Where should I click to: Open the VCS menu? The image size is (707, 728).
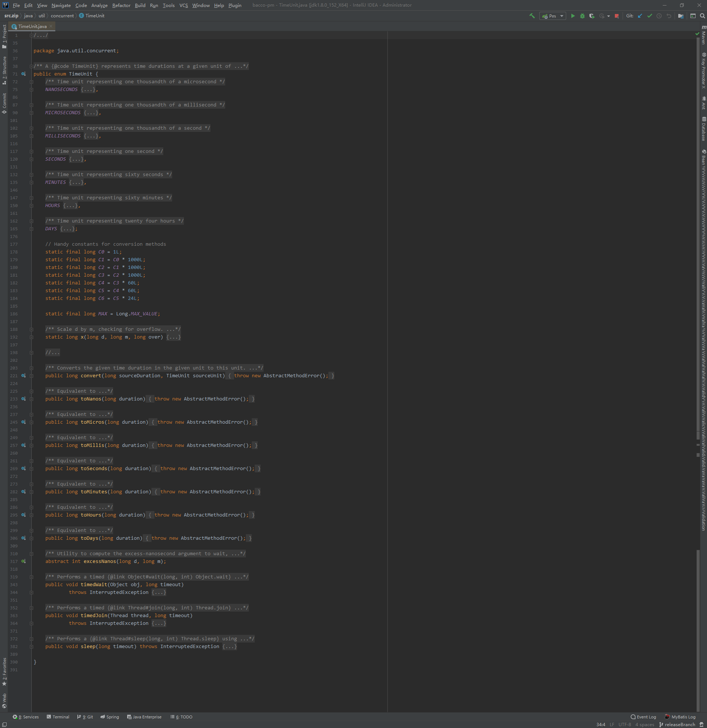pyautogui.click(x=184, y=5)
